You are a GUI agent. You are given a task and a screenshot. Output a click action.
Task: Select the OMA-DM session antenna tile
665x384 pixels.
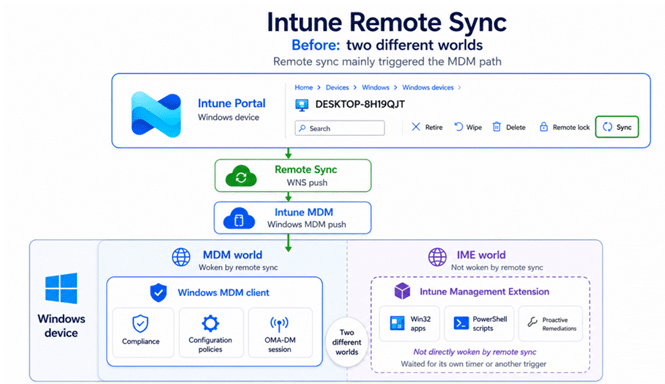pyautogui.click(x=280, y=333)
